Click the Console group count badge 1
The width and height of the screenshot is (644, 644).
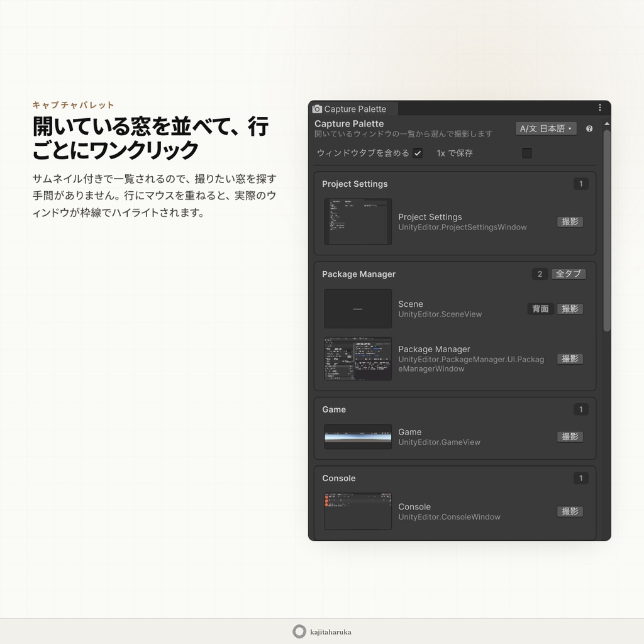point(580,478)
